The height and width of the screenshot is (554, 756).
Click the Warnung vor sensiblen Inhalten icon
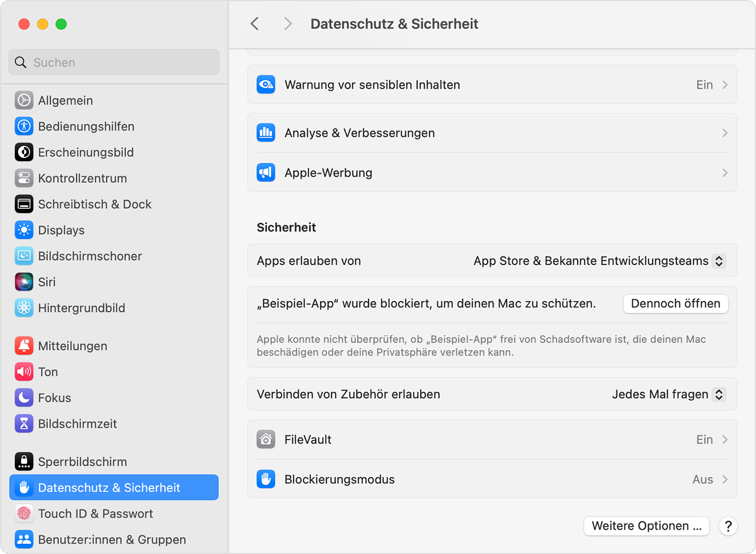[x=266, y=85]
